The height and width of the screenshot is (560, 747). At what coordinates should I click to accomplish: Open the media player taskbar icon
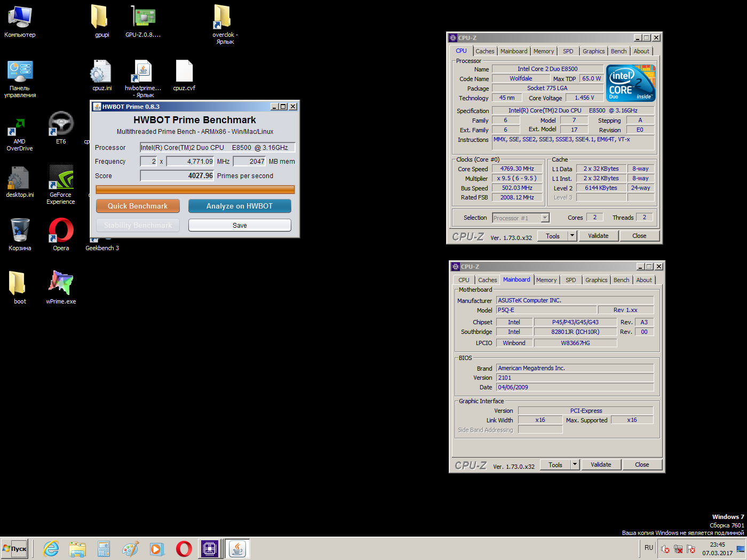(x=157, y=549)
